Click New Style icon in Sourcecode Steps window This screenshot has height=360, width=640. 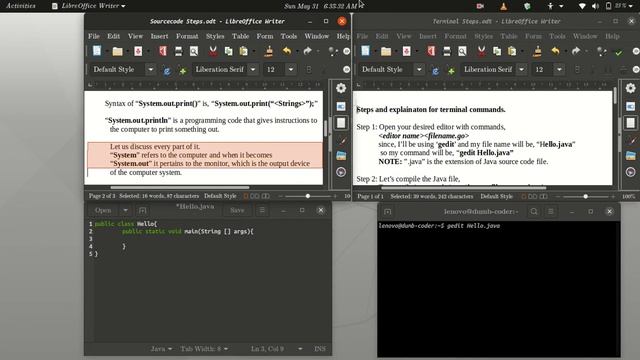click(x=182, y=70)
